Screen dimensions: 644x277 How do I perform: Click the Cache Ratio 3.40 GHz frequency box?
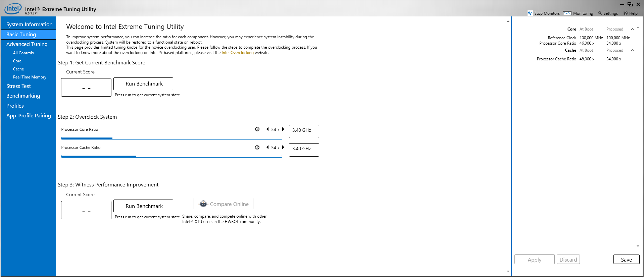pos(304,150)
